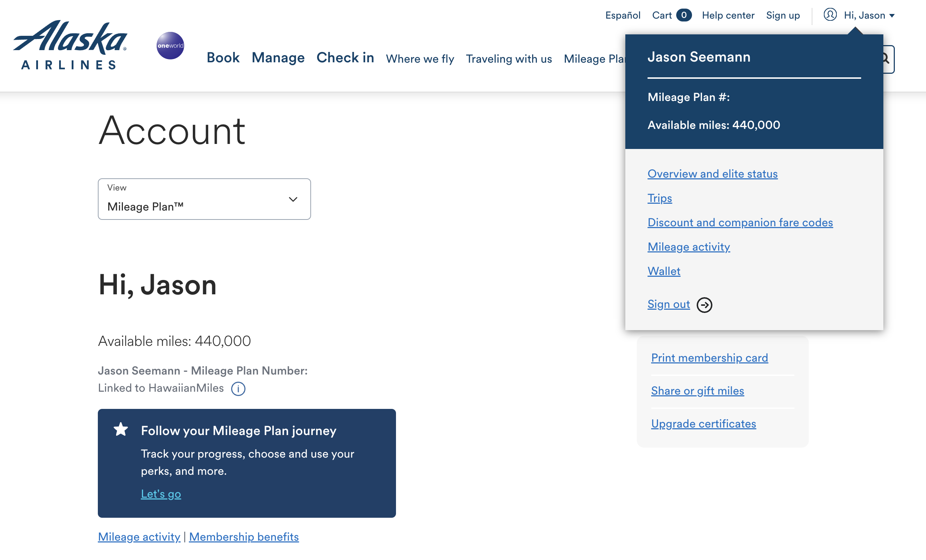Image resolution: width=926 pixels, height=560 pixels.
Task: Click 'Mileage Plan #:' label in dropdown
Action: 688,97
